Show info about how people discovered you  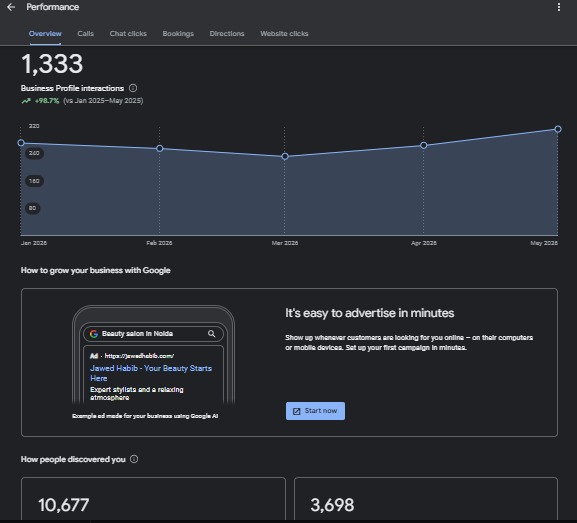(134, 459)
